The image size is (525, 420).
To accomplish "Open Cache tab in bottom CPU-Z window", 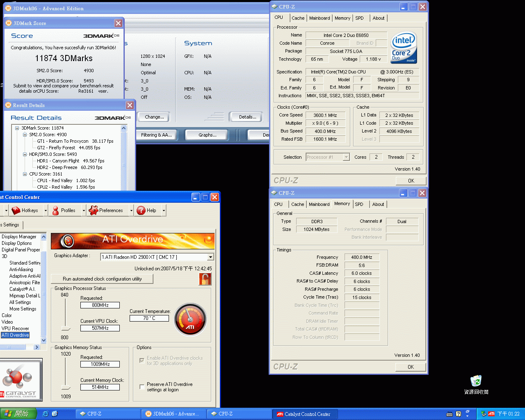I will pyautogui.click(x=297, y=204).
